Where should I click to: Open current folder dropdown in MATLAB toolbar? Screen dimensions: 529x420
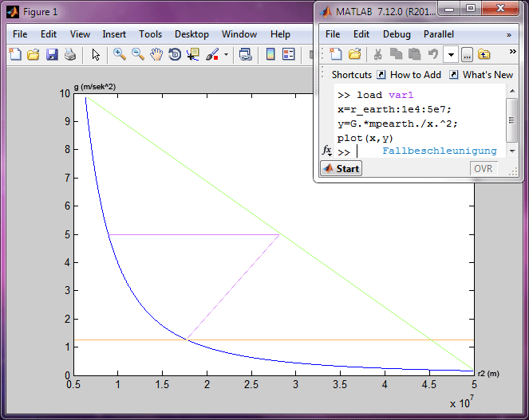pos(451,55)
